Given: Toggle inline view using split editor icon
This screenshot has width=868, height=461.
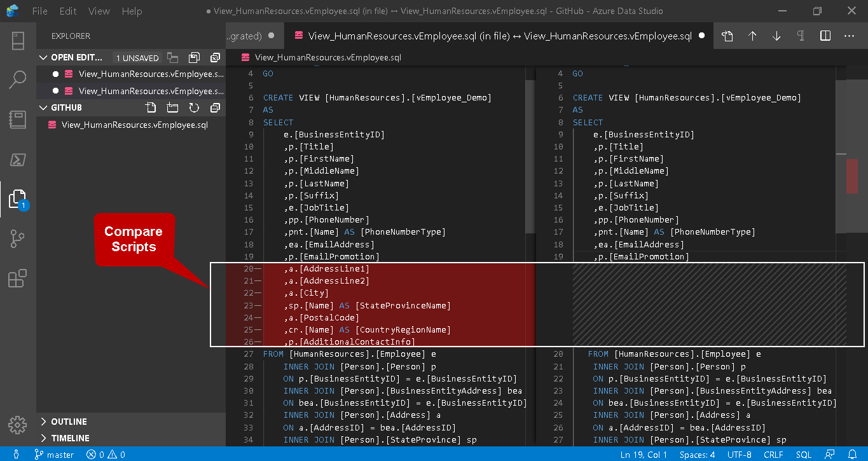Looking at the screenshot, I should click(x=825, y=36).
